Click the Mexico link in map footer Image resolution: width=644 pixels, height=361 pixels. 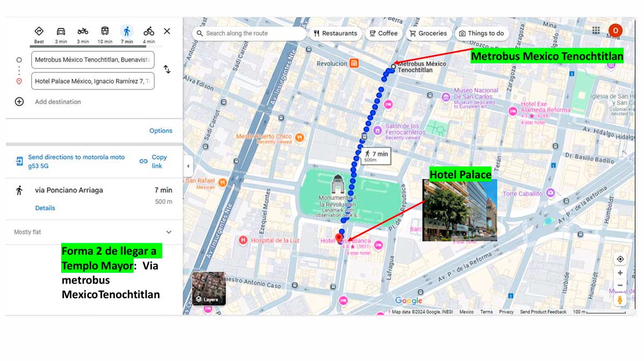coord(466,312)
